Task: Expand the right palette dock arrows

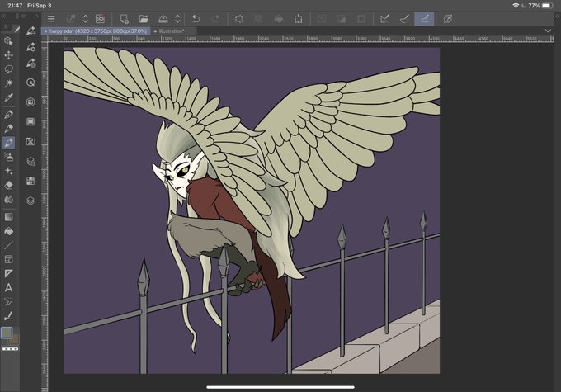Action: click(x=558, y=17)
